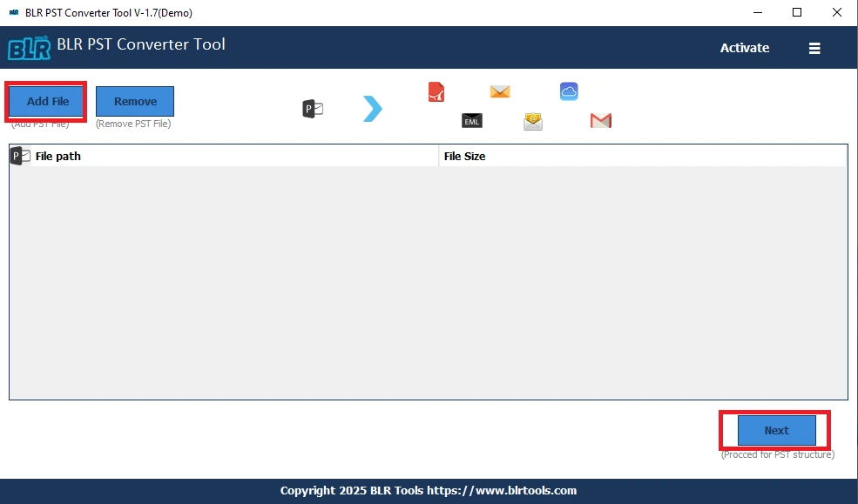Click Next to proceed to PST structure
858x504 pixels.
[776, 430]
